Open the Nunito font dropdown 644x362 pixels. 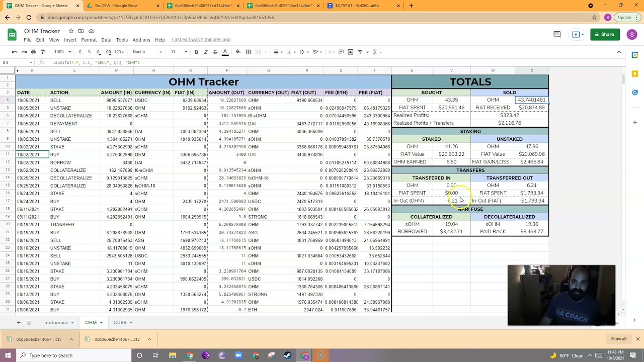[147, 52]
